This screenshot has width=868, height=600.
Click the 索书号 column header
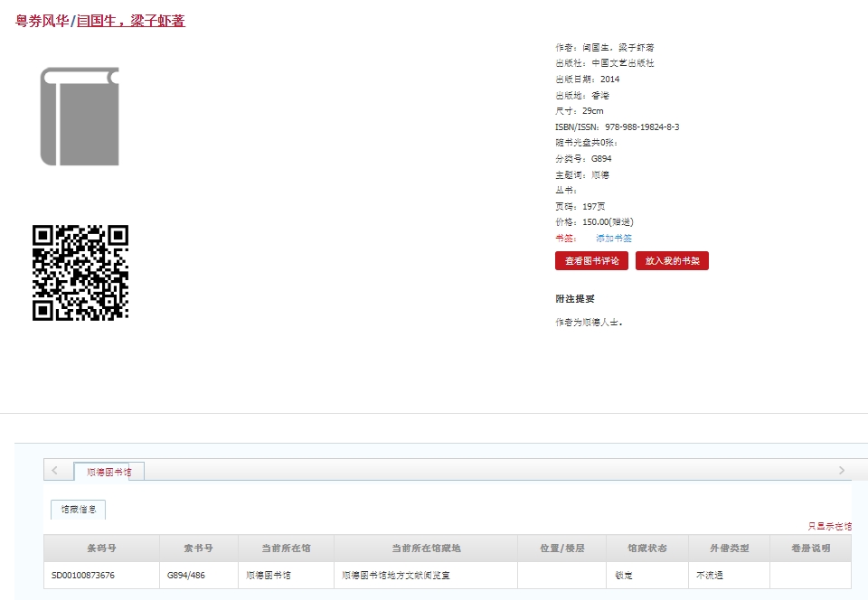198,548
